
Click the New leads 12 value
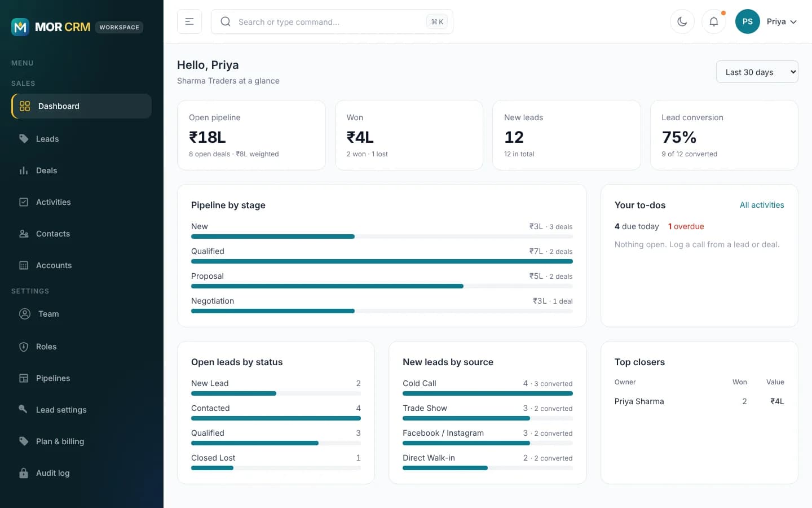point(514,137)
